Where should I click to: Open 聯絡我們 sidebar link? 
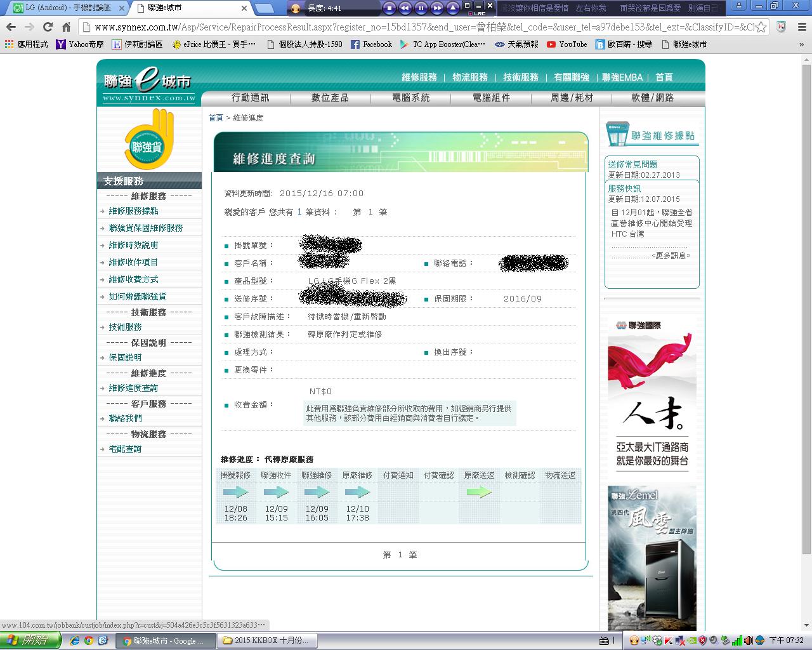[x=125, y=418]
